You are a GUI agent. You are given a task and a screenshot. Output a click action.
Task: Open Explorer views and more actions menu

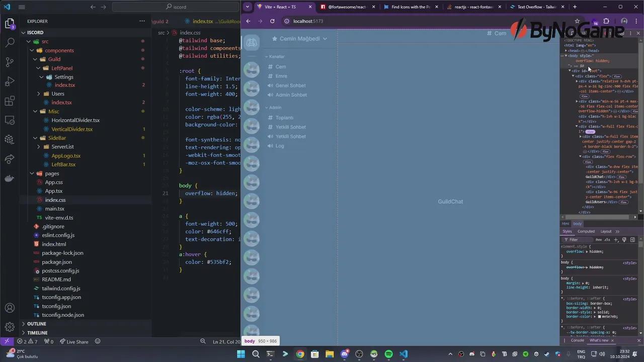(142, 21)
